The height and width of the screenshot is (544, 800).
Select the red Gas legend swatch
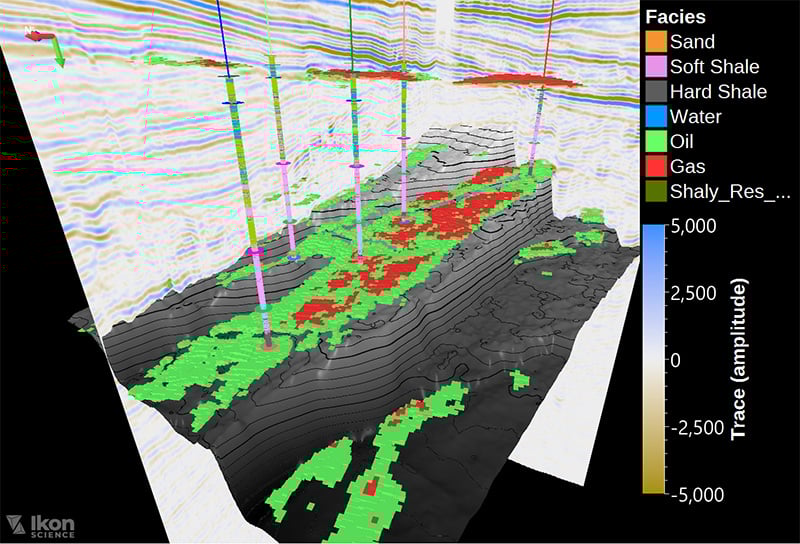[x=656, y=167]
